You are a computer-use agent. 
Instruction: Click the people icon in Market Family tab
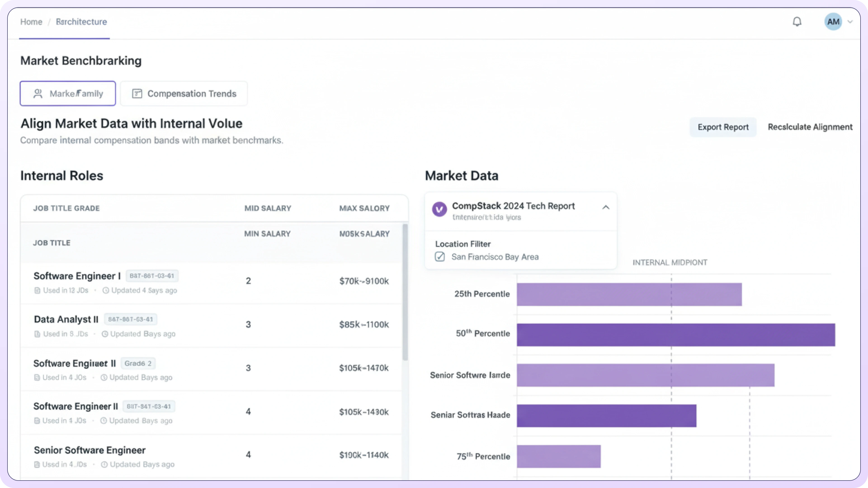[38, 94]
